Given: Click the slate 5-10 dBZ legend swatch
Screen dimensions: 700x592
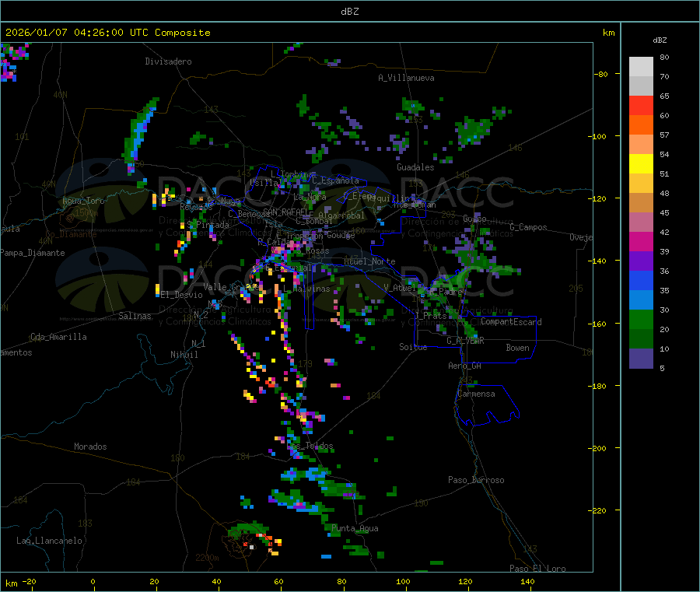Looking at the screenshot, I should [641, 359].
